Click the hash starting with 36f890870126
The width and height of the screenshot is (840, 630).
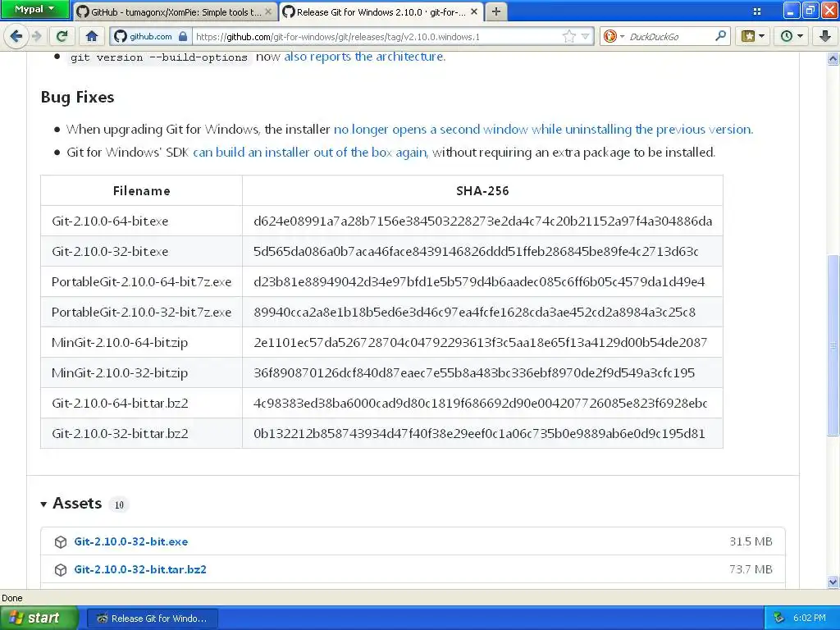point(474,373)
